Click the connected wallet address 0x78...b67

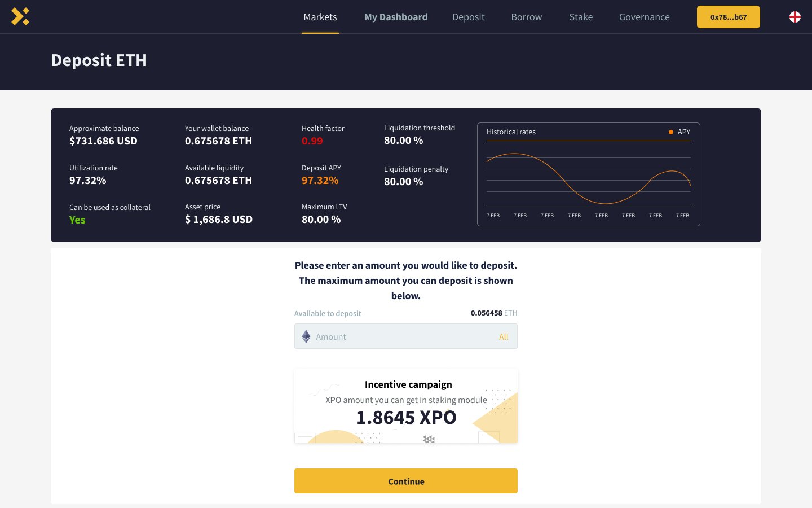[728, 17]
